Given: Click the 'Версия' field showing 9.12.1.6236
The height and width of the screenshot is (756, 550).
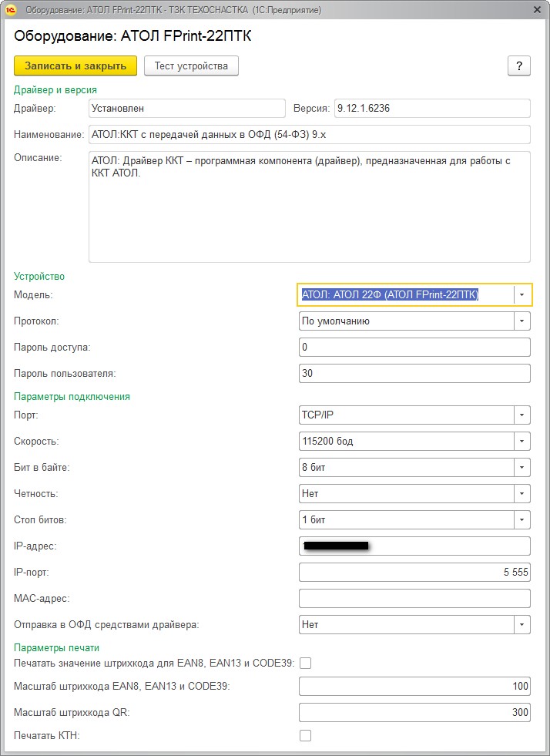Looking at the screenshot, I should [x=432, y=109].
